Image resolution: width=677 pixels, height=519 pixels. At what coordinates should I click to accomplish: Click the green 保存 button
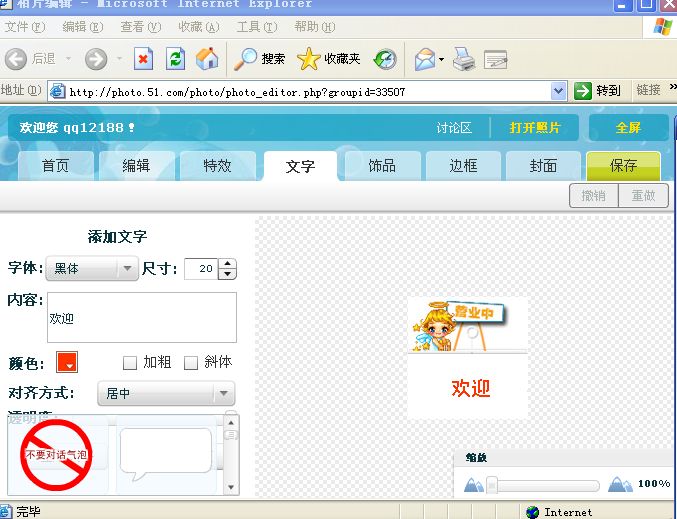pyautogui.click(x=623, y=166)
